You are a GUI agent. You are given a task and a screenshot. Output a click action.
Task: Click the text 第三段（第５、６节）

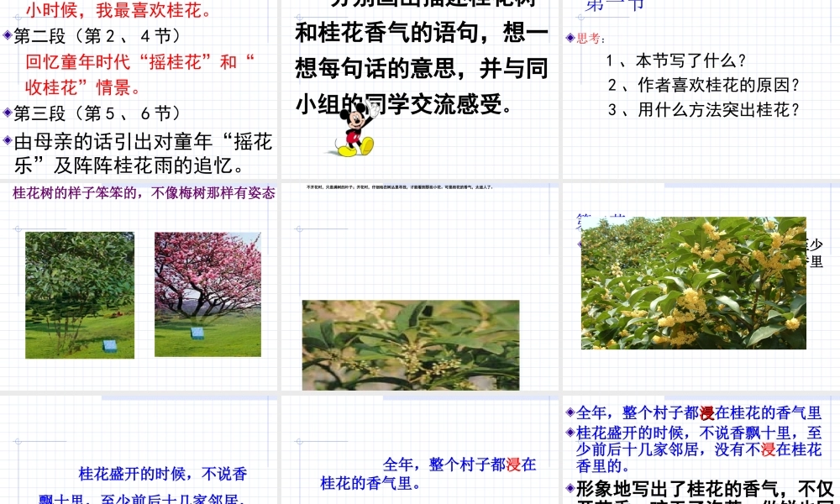[97, 113]
